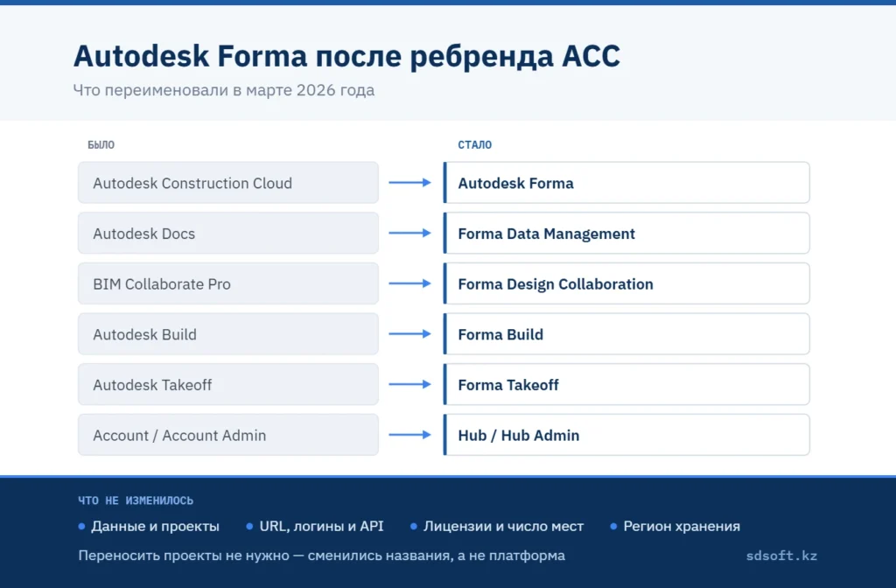896x588 pixels.
Task: Select the "BIM Collaborate Pro" box
Action: 228,283
